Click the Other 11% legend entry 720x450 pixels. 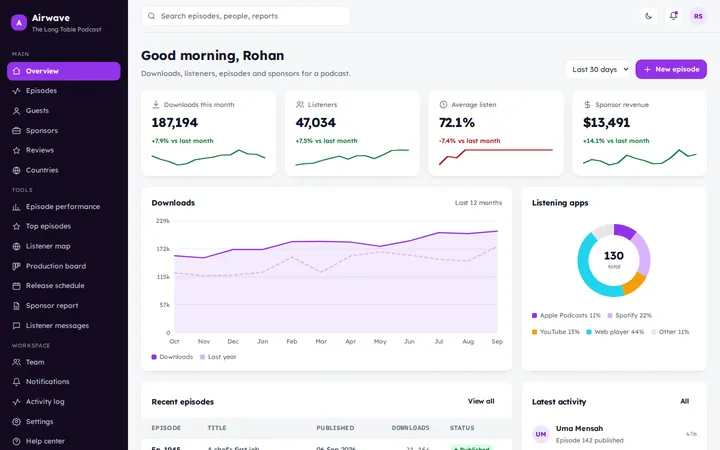click(x=670, y=332)
